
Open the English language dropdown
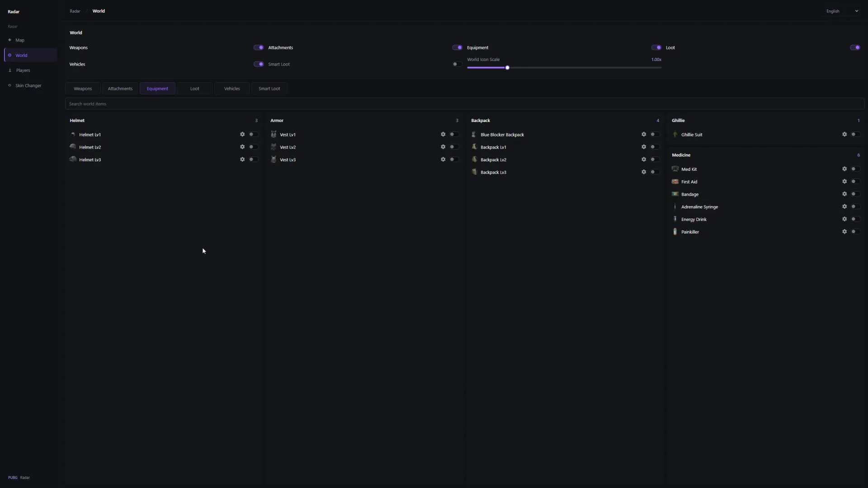point(842,11)
